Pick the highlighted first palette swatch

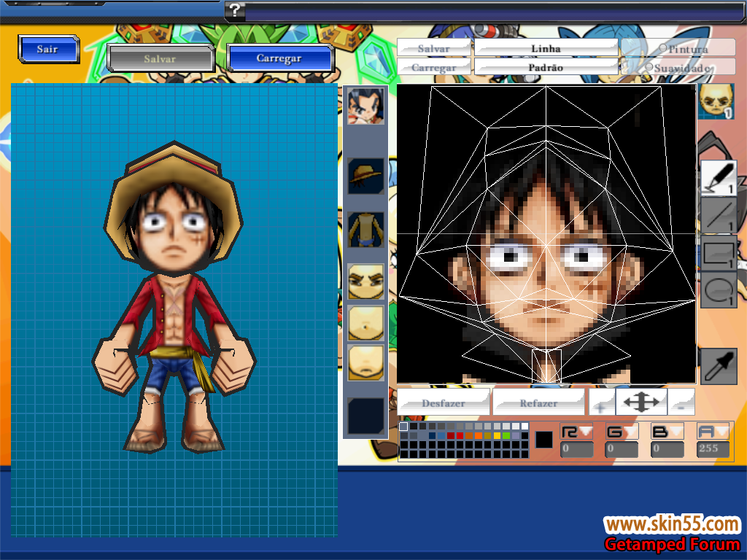[404, 426]
